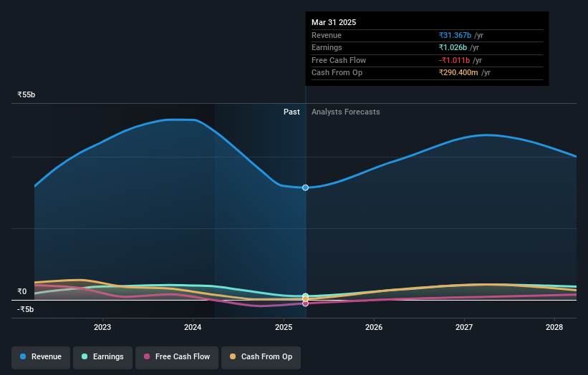Screen dimensions: 588x375
Task: Select the Cash From Op data point marker
Action: (x=305, y=299)
